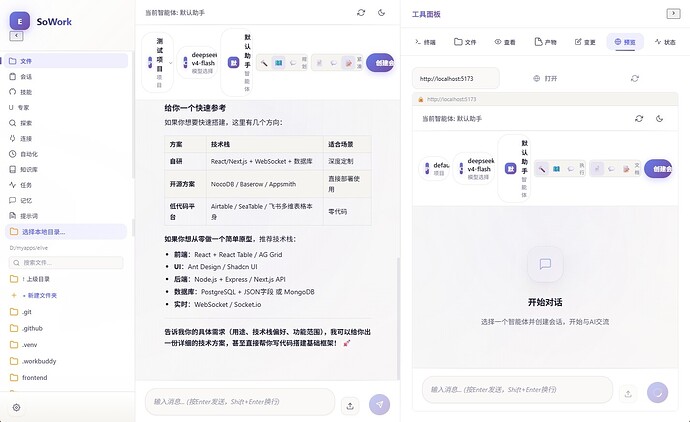Viewport: 690px width, 422px height.
Task: Click upload icon in preview pane
Action: [628, 393]
